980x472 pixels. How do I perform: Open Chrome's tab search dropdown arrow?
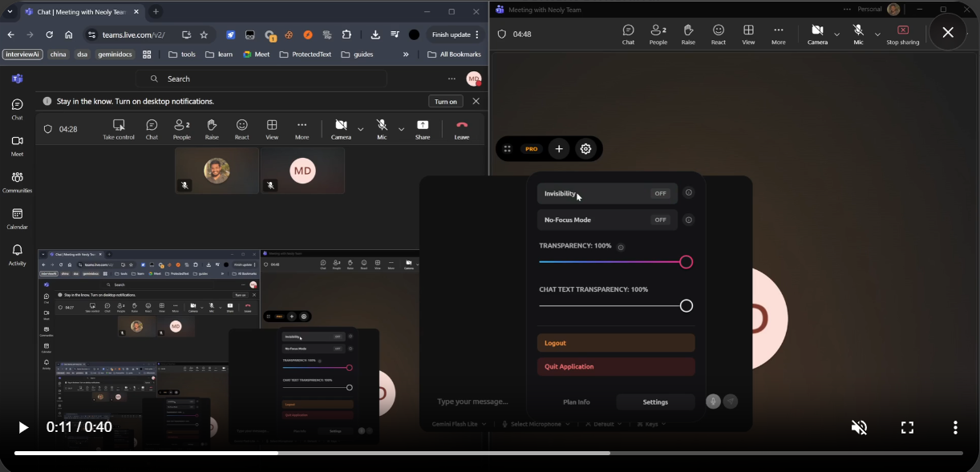pyautogui.click(x=10, y=12)
